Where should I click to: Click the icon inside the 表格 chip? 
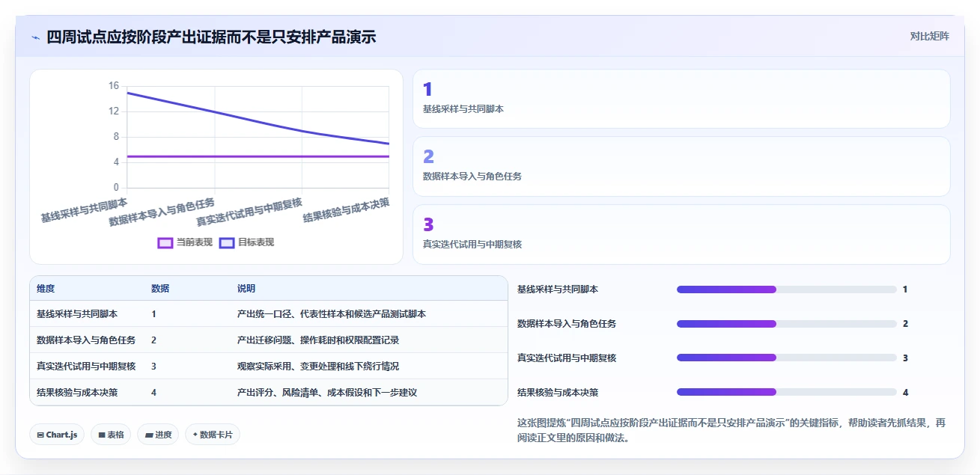pyautogui.click(x=102, y=435)
